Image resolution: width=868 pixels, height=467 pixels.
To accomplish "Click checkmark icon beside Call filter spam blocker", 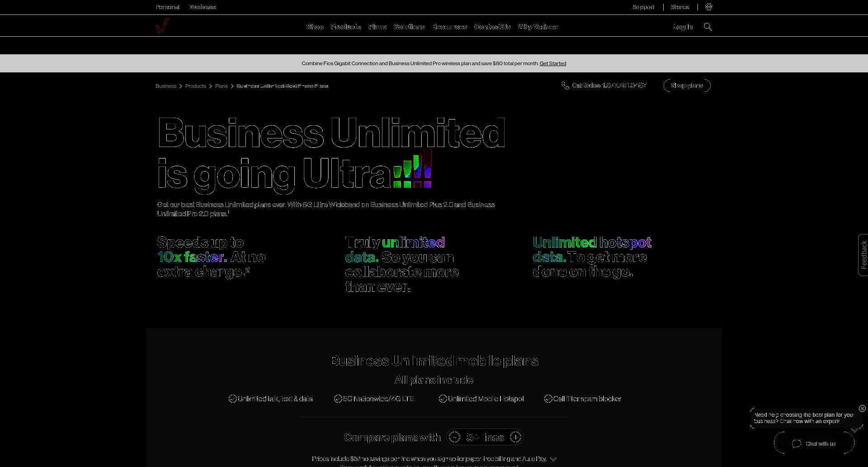I will [548, 399].
